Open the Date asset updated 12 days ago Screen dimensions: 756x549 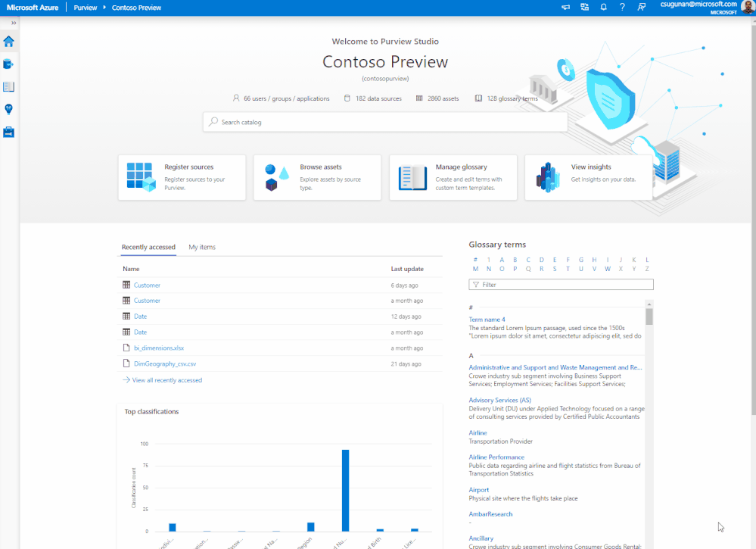(140, 317)
